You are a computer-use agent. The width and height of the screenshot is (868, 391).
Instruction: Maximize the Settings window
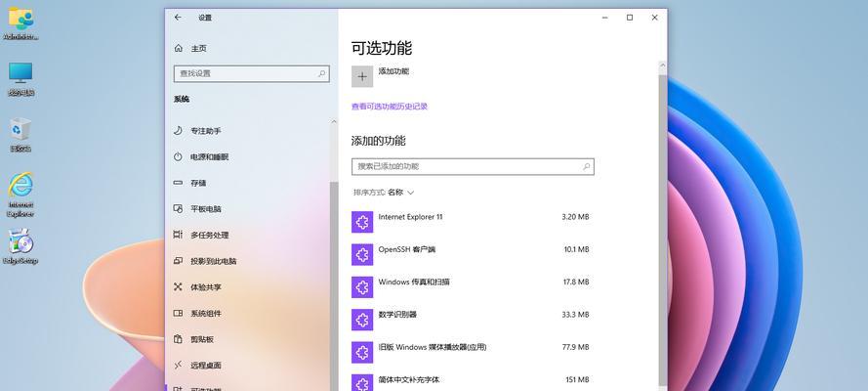(x=630, y=18)
